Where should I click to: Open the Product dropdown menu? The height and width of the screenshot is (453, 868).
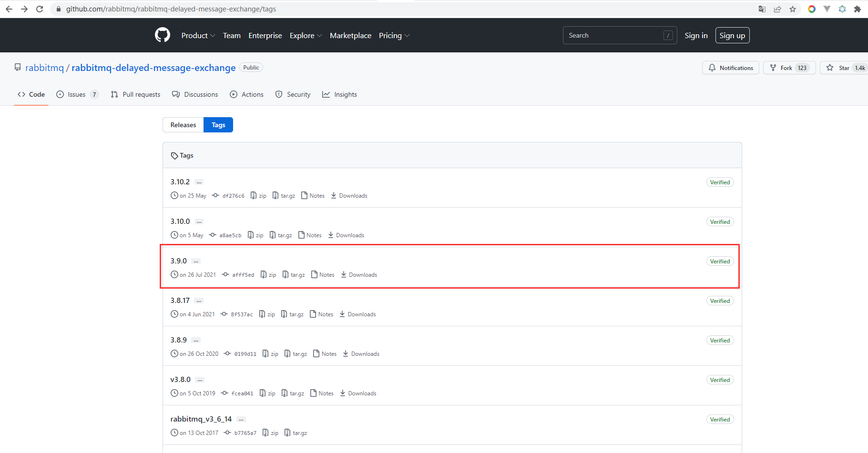pyautogui.click(x=198, y=36)
